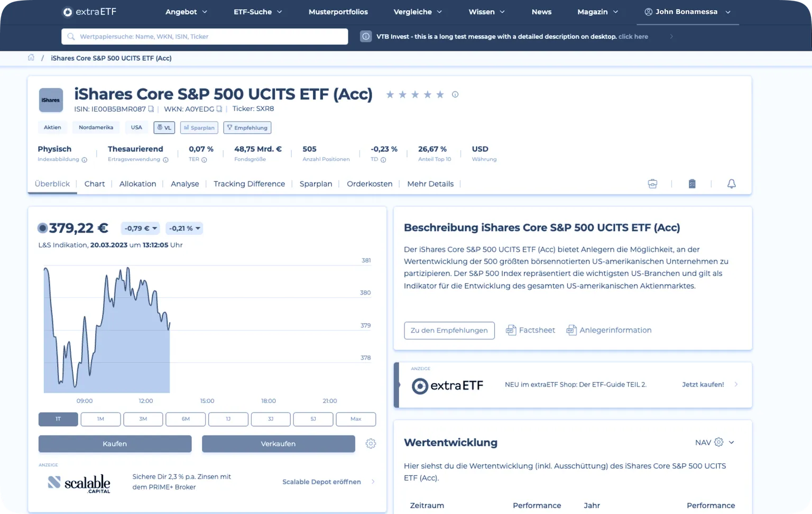Expand the -0,21 % change dropdown
Viewport: 812px width, 514px height.
click(x=184, y=228)
